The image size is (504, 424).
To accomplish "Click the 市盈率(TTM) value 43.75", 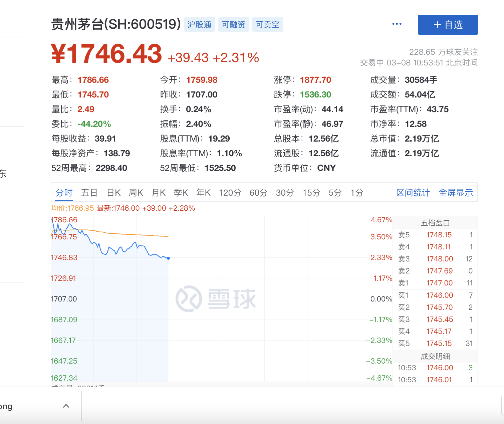I will click(x=438, y=109).
